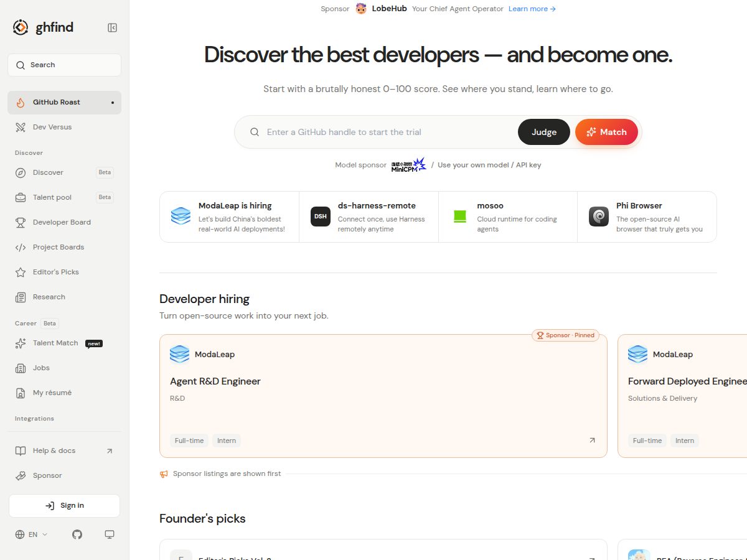Image resolution: width=747 pixels, height=560 pixels.
Task: Open the Talent pool page
Action: point(64,198)
